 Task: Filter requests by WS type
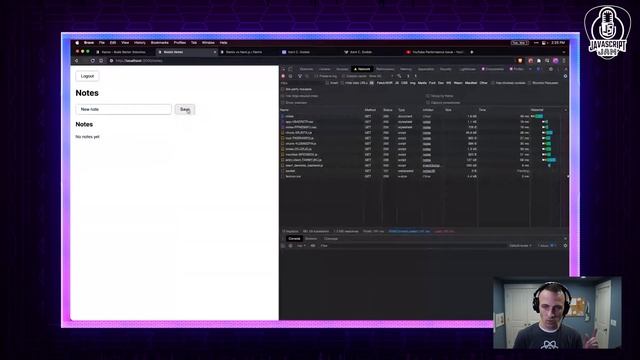[x=449, y=83]
